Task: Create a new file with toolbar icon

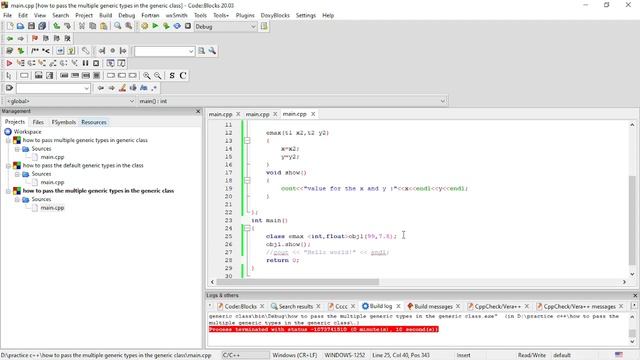Action: tap(9, 26)
